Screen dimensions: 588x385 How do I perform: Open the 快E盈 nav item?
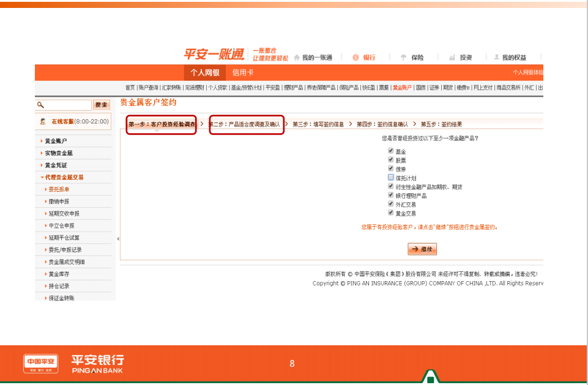pyautogui.click(x=368, y=87)
